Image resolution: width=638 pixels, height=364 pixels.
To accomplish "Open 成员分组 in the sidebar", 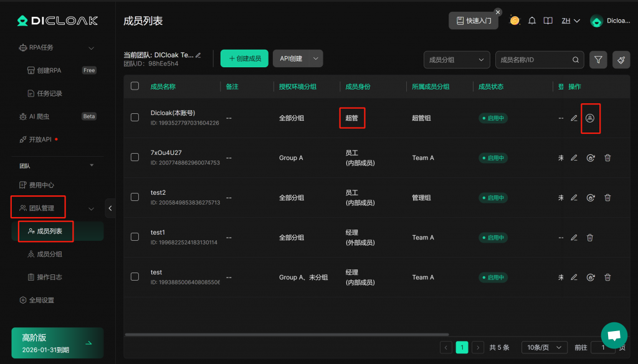I will coord(49,254).
